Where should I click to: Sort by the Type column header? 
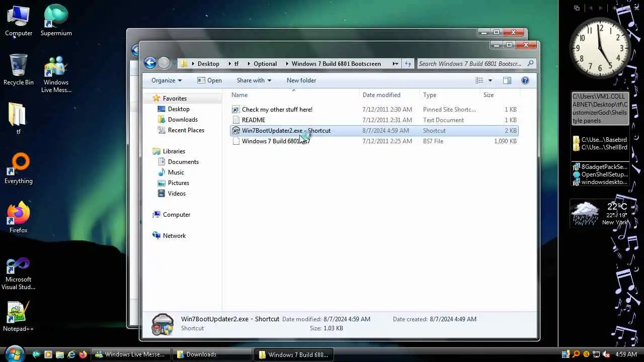(451, 95)
